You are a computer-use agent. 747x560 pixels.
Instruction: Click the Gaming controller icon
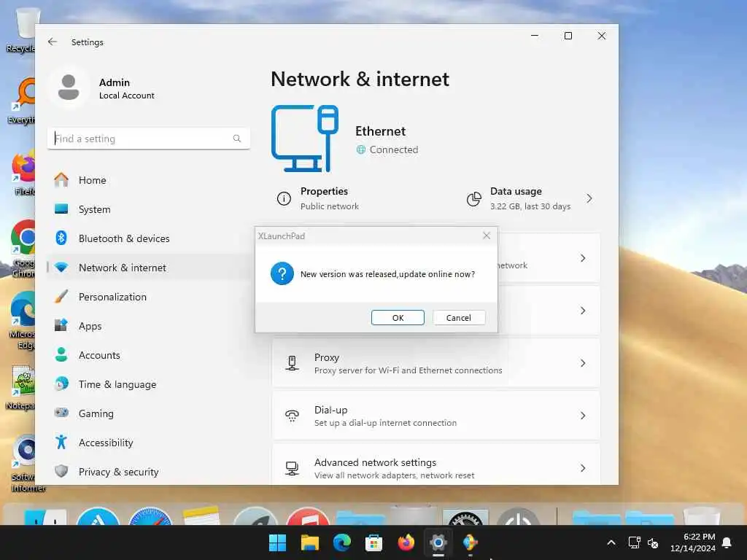pyautogui.click(x=61, y=413)
